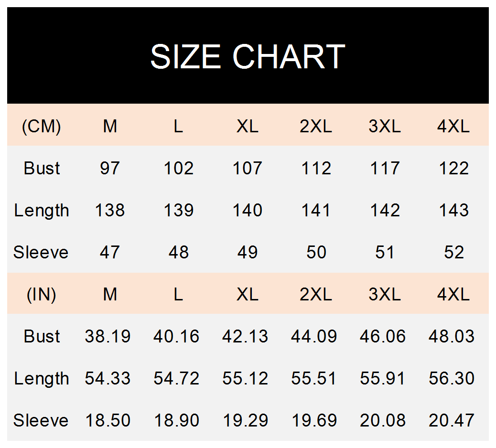496x448 pixels.
Task: Select the Sleeve value 20.08
Action: coord(383,420)
